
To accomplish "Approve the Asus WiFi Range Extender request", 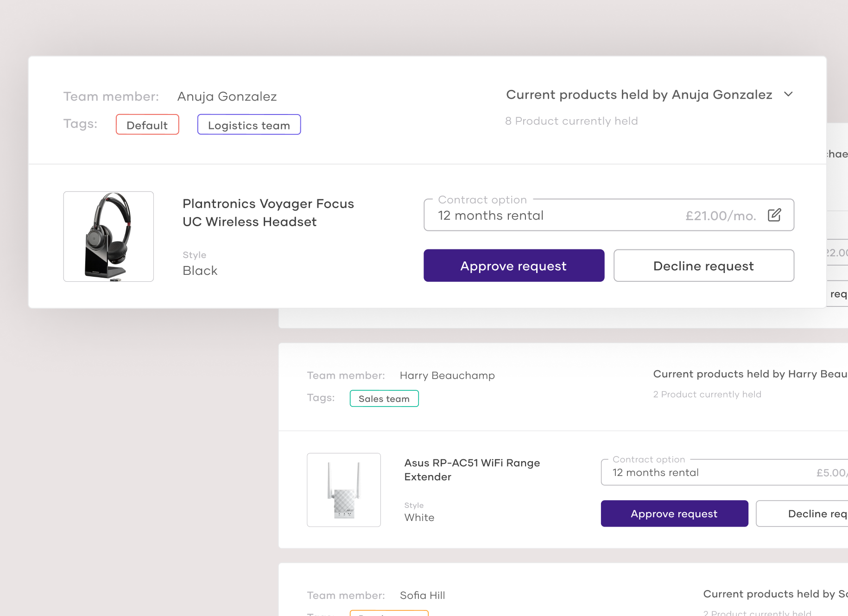I will tap(674, 514).
